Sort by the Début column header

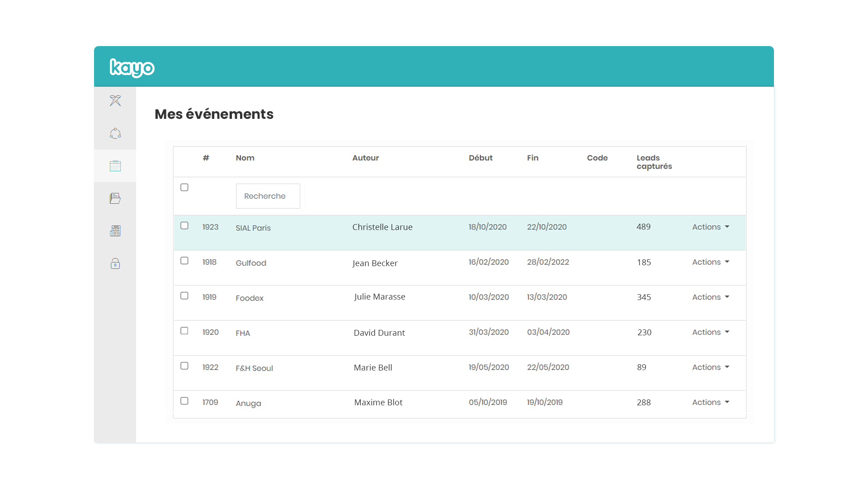tap(481, 158)
